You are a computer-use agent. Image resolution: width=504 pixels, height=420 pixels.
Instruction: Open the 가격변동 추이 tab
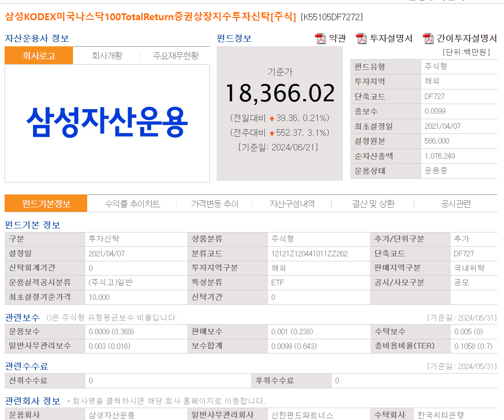(x=215, y=204)
